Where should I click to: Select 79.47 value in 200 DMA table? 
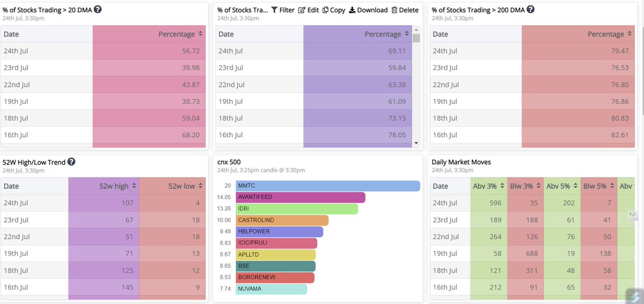[619, 51]
